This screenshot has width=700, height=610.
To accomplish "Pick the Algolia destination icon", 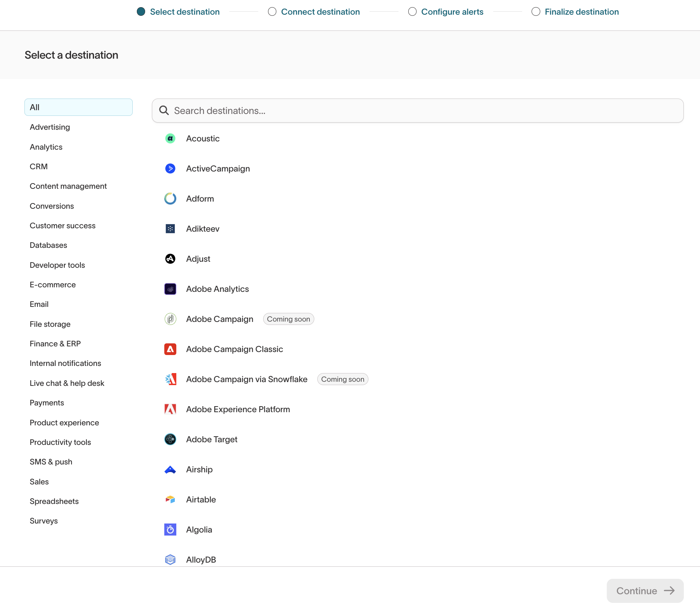I will tap(170, 530).
